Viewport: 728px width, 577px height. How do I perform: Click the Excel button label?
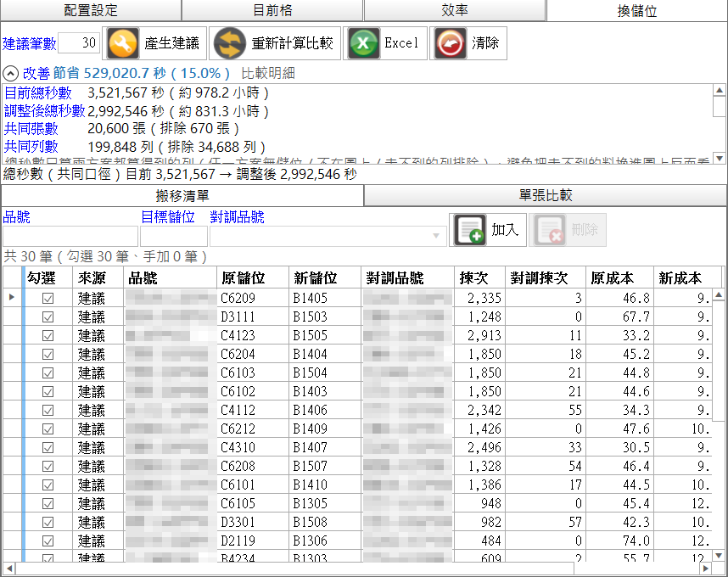(x=401, y=43)
